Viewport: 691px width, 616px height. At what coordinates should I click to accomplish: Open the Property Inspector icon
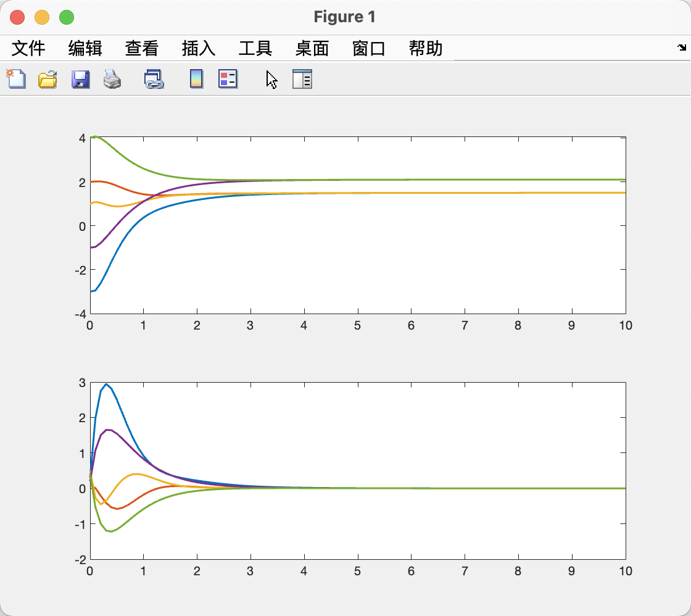pos(302,79)
